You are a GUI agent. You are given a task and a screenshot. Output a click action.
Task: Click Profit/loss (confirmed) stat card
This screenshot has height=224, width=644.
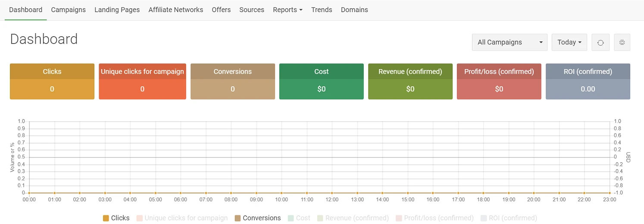[x=499, y=82]
